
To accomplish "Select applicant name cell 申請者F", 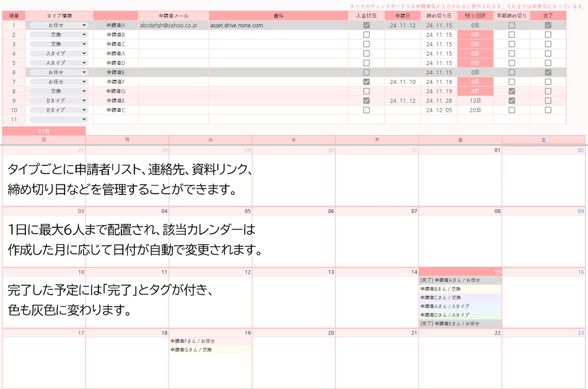I will pyautogui.click(x=116, y=81).
